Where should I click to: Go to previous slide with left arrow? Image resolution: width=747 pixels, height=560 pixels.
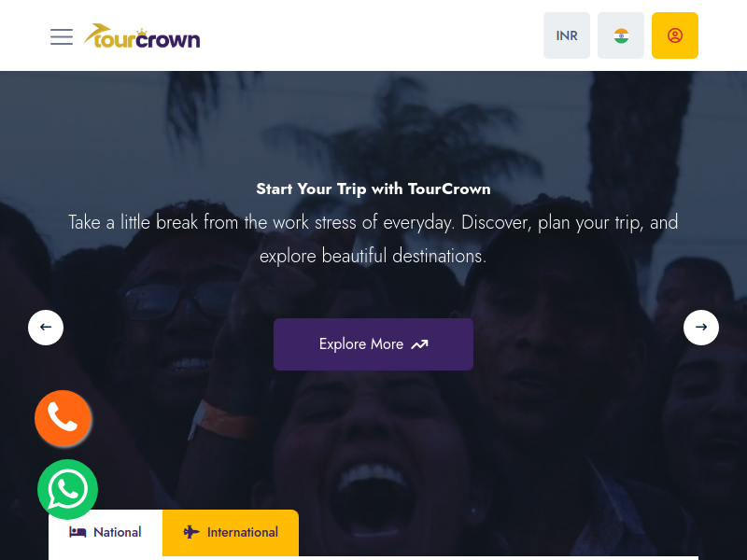tap(46, 328)
